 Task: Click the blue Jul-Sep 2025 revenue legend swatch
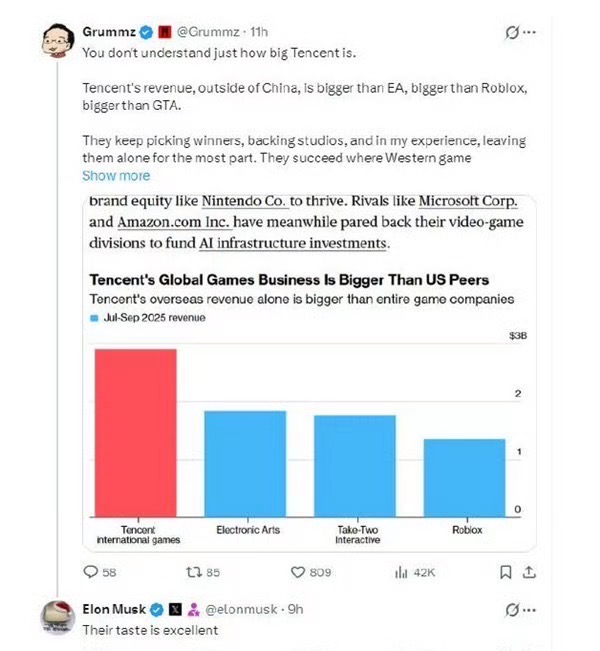[94, 318]
